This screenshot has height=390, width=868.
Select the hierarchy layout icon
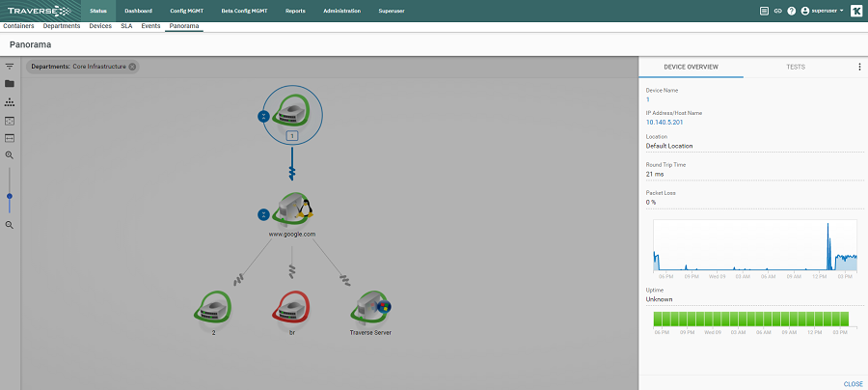pyautogui.click(x=10, y=102)
